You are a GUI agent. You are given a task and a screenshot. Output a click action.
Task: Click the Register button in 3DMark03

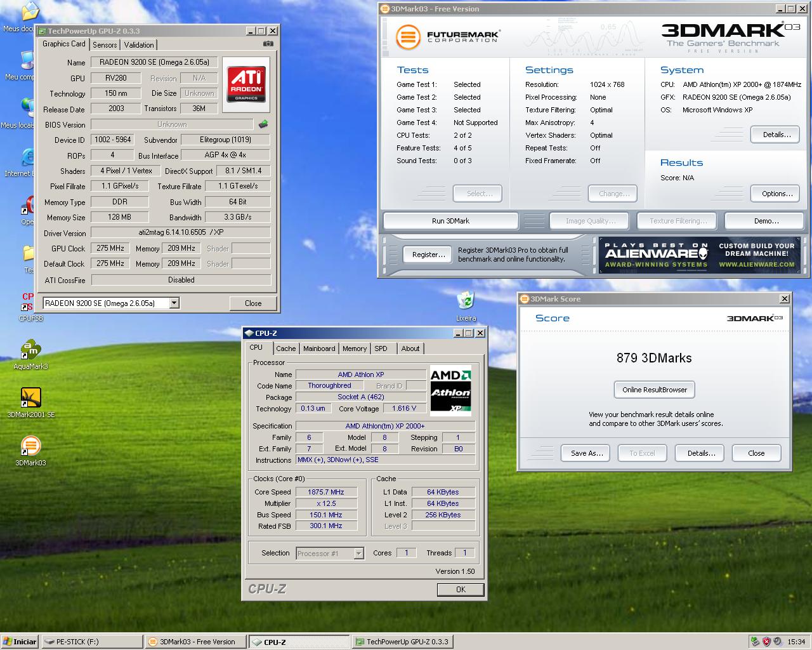pyautogui.click(x=429, y=255)
